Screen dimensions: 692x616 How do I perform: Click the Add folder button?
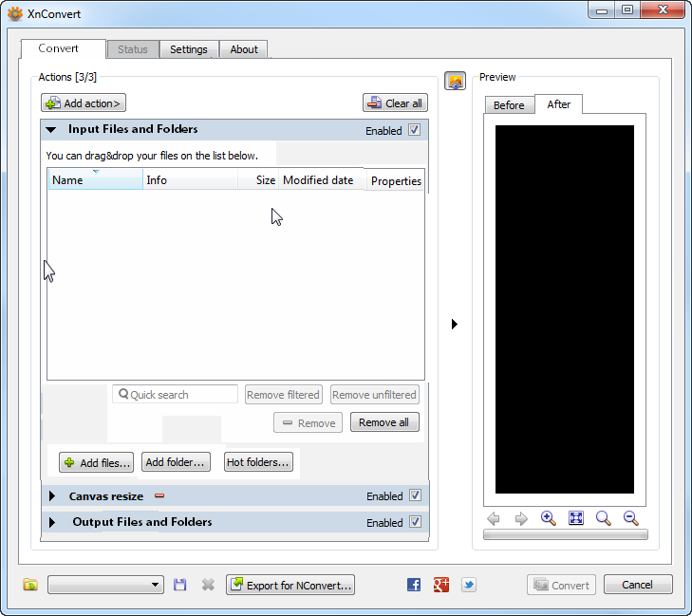point(176,462)
